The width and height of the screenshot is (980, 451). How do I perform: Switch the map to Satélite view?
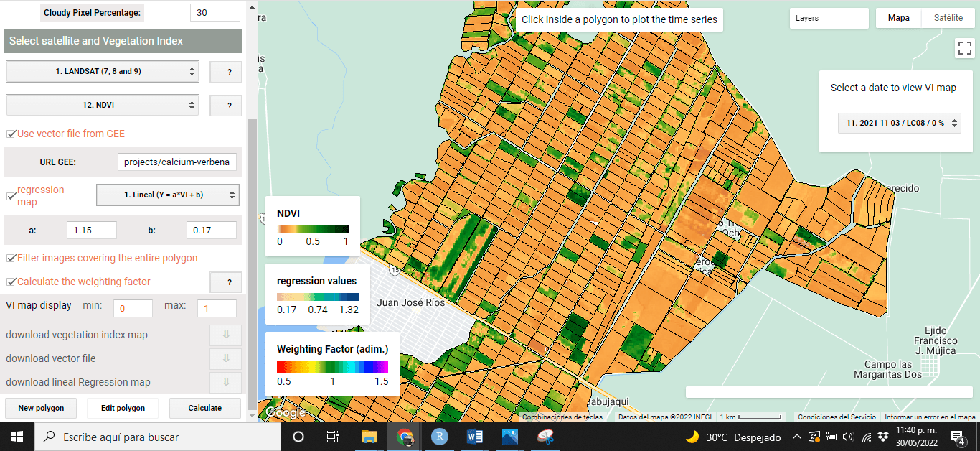point(948,17)
